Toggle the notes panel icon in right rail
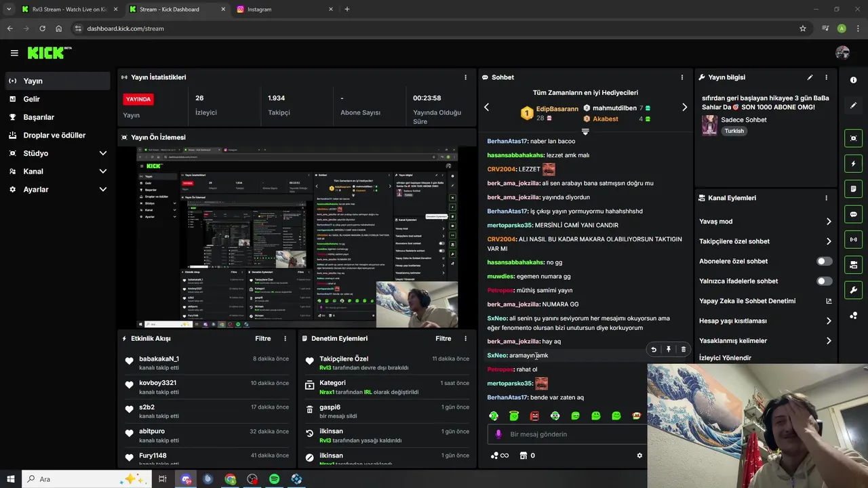 pyautogui.click(x=853, y=188)
